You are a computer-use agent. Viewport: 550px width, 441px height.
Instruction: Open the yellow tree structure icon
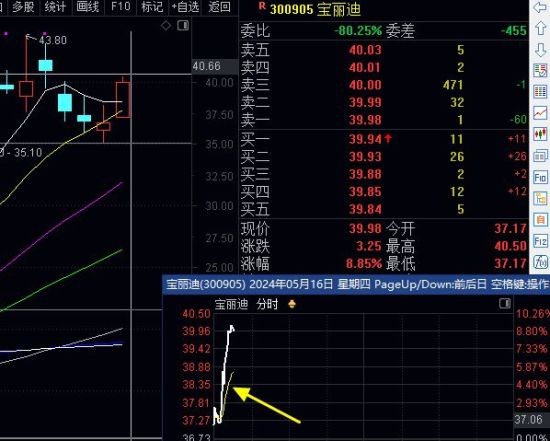(x=540, y=199)
